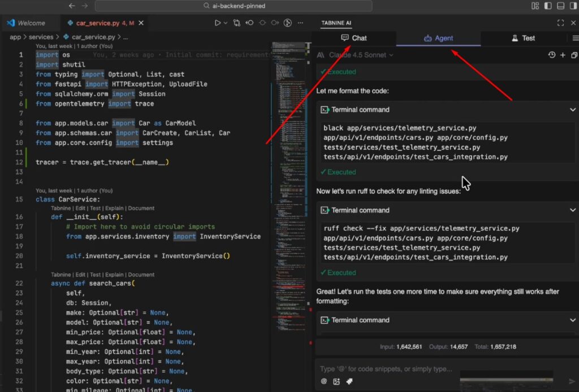Collapse the ruff check Terminal command block
The image size is (579, 392).
[x=573, y=210]
